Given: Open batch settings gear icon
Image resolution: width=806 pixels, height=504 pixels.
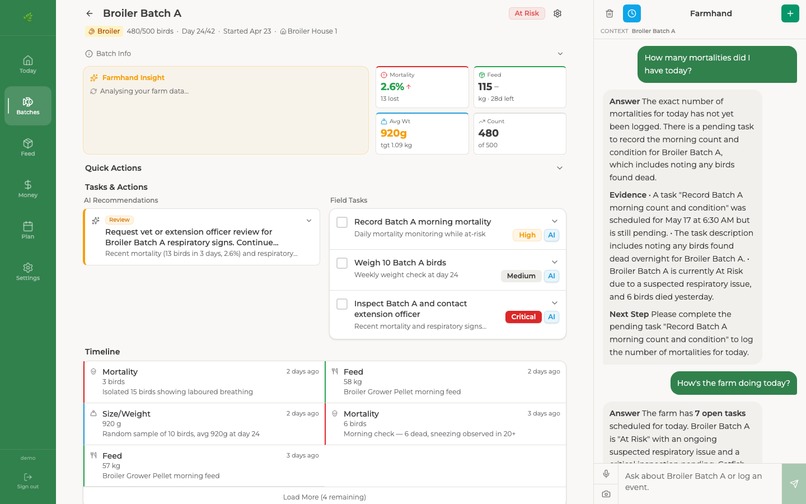Looking at the screenshot, I should 557,13.
